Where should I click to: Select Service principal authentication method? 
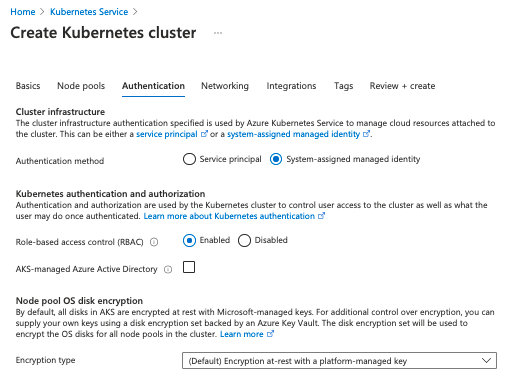click(x=189, y=159)
